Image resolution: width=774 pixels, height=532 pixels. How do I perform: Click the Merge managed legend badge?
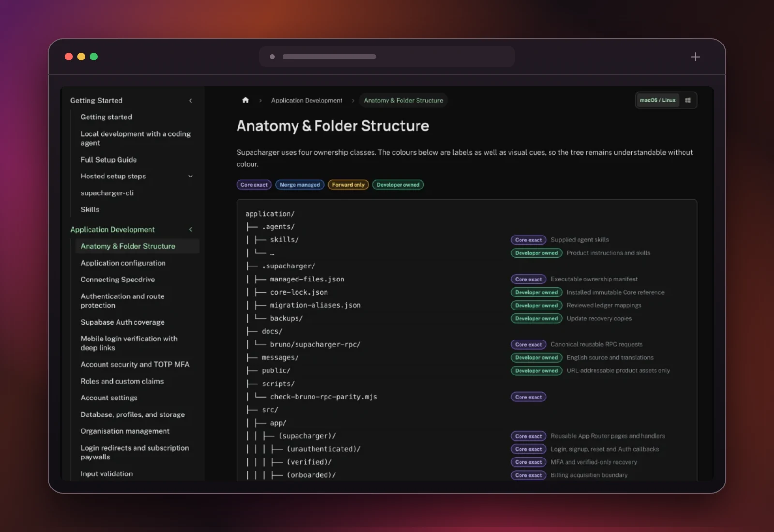pyautogui.click(x=300, y=185)
